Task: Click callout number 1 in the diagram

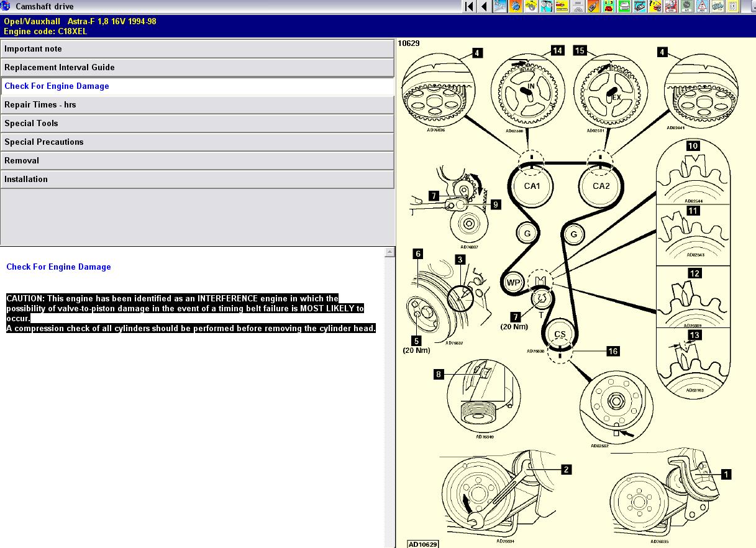Action: tap(726, 475)
